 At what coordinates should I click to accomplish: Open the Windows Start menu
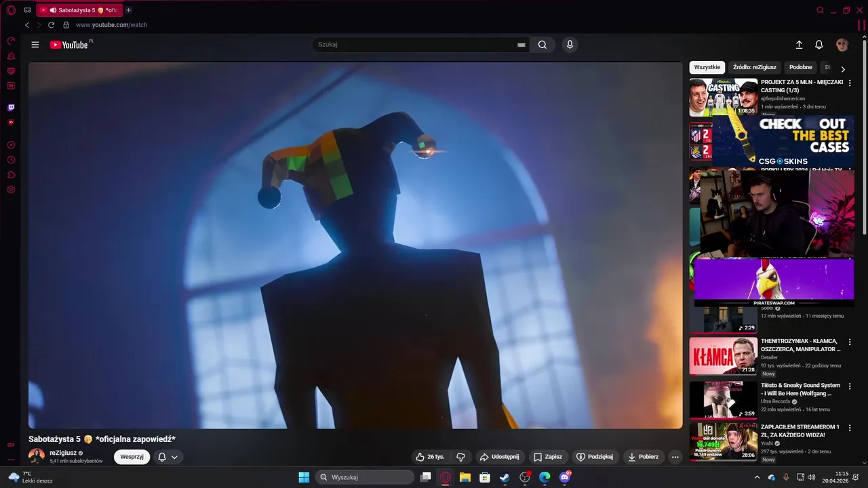point(304,477)
